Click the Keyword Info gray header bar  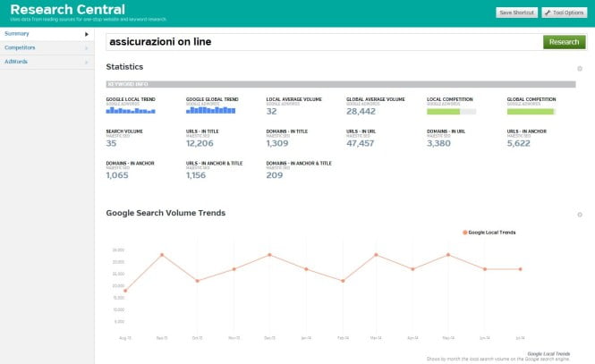pyautogui.click(x=340, y=84)
